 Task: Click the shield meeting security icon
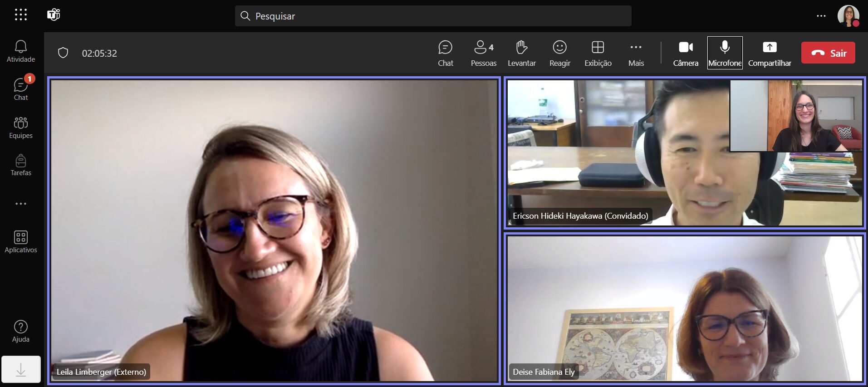(63, 53)
